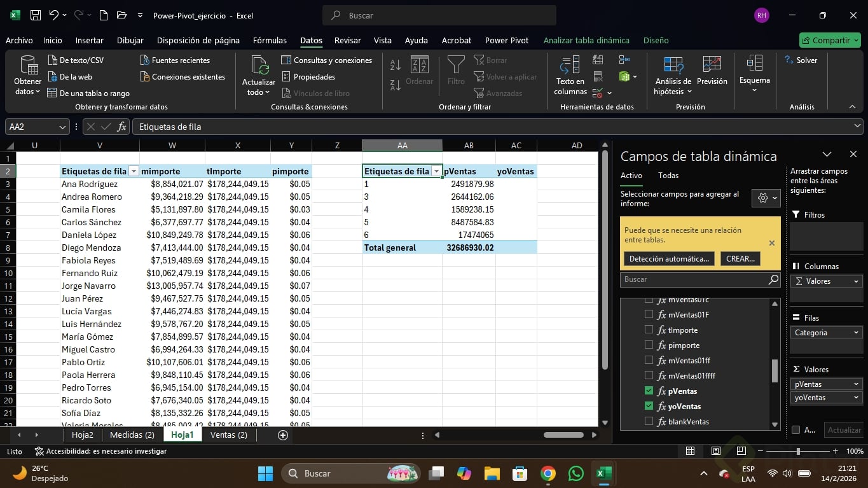Open WhatsApp from the taskbar
Image resolution: width=868 pixels, height=488 pixels.
click(576, 473)
